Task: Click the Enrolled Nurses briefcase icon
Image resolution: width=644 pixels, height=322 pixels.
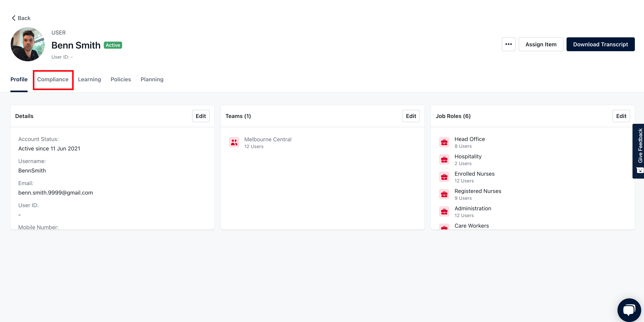Action: coord(444,177)
